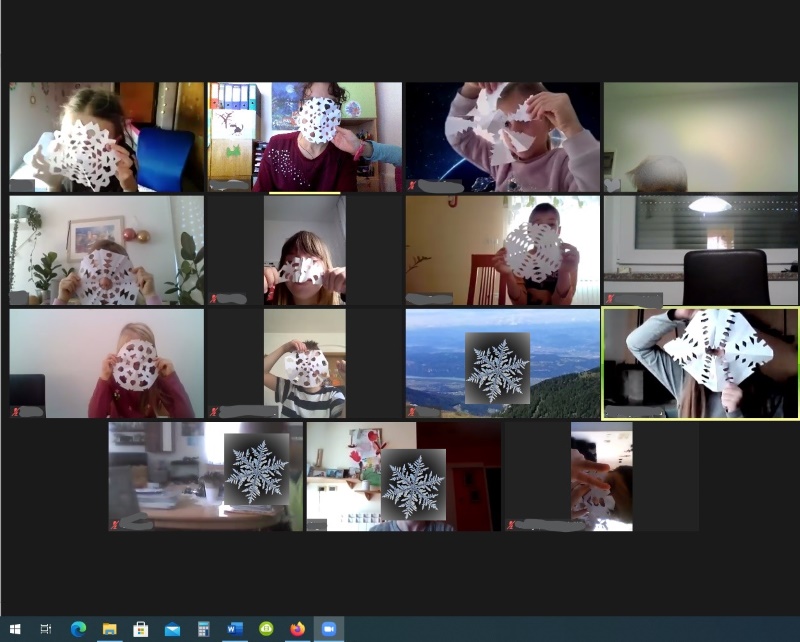Open Calculator from the taskbar
The height and width of the screenshot is (642, 800).
[203, 629]
